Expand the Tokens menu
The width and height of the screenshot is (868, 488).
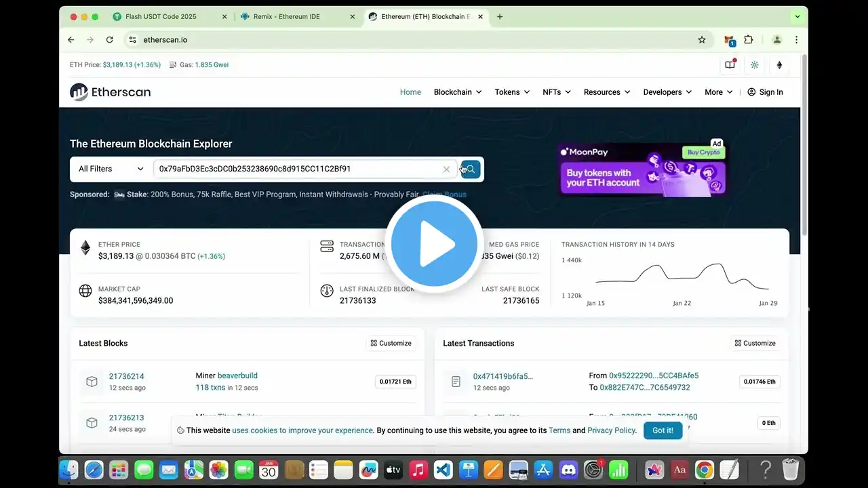click(x=512, y=92)
